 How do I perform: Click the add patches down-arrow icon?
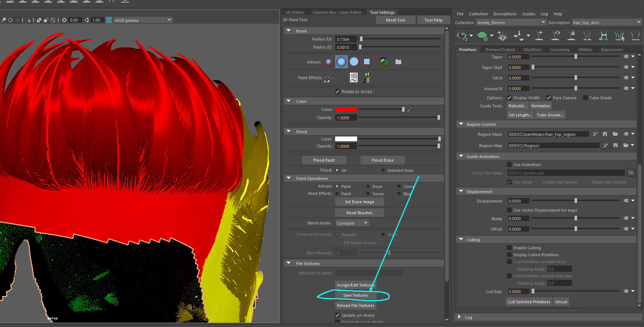pos(518,35)
